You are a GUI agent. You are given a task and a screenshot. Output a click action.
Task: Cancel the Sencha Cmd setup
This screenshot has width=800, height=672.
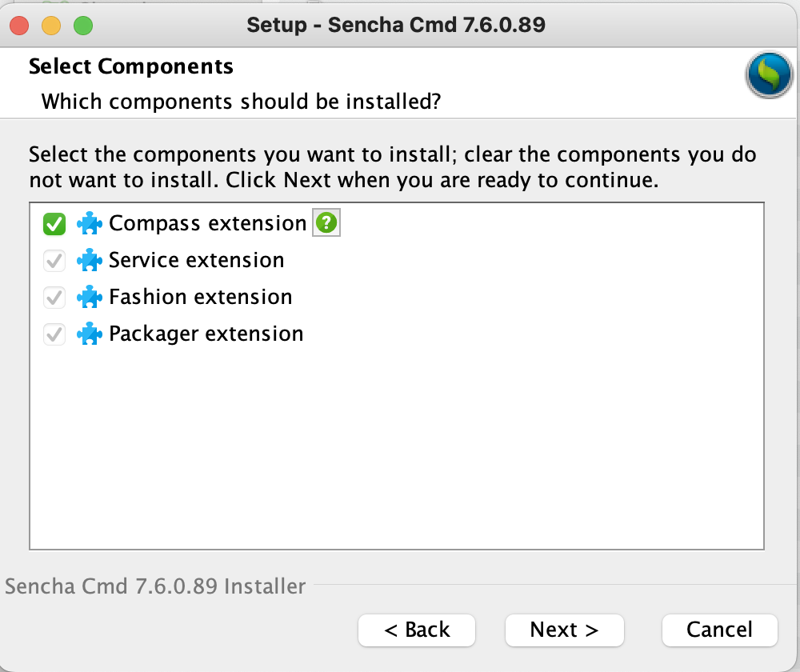(x=719, y=630)
